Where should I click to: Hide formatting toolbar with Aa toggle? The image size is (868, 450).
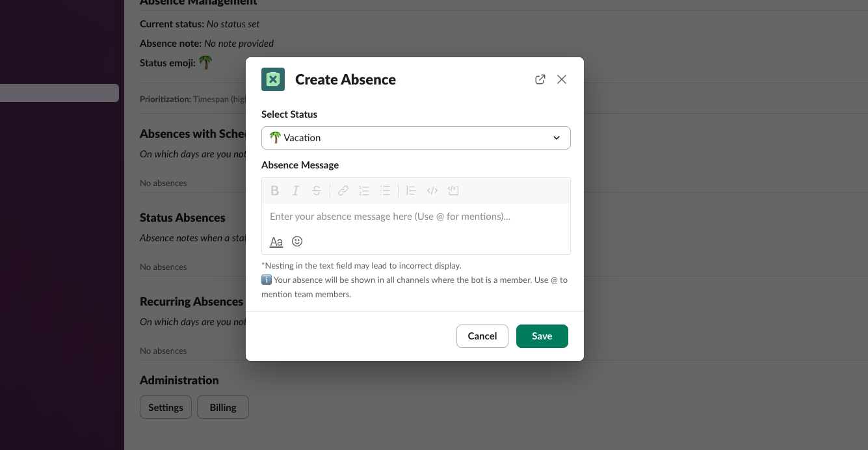276,242
